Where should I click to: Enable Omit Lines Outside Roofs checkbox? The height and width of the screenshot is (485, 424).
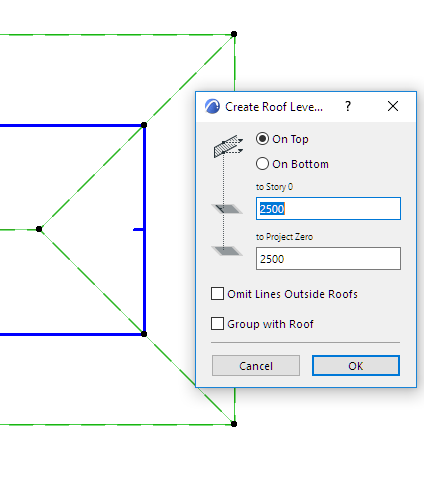point(217,294)
